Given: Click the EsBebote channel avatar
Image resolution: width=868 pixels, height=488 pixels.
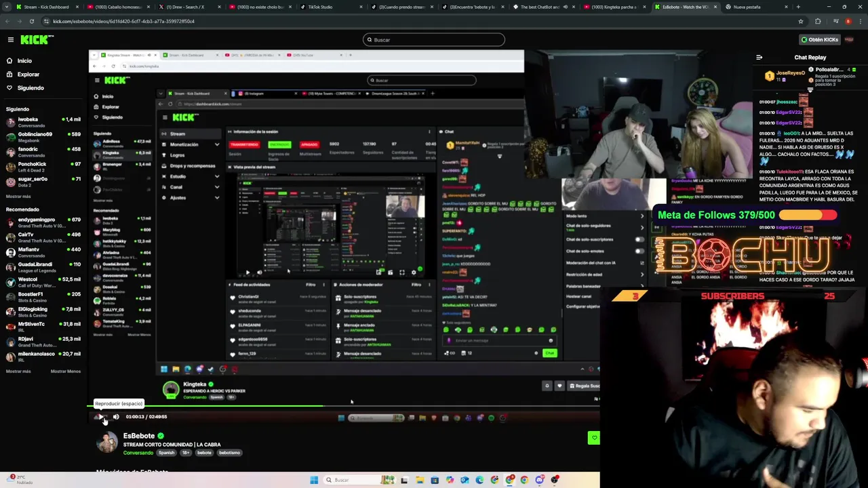Looking at the screenshot, I should coord(106,442).
